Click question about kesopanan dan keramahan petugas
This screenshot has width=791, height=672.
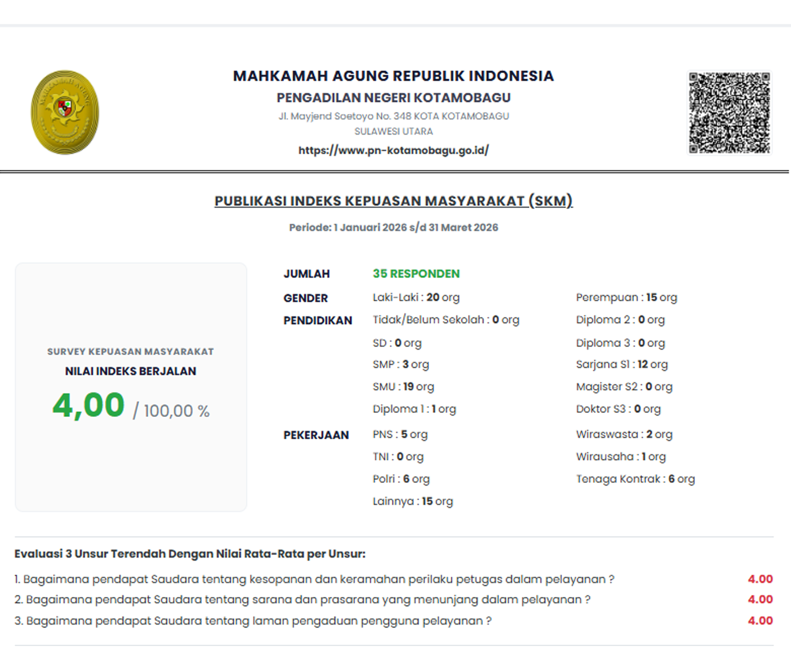tap(314, 579)
